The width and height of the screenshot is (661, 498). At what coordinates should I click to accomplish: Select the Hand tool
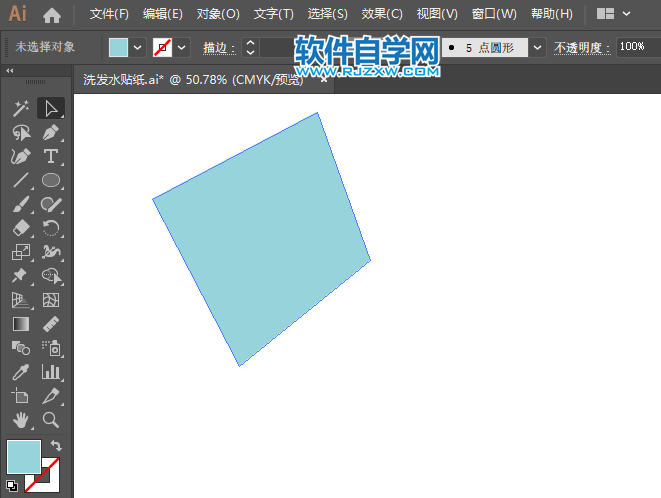(21, 420)
